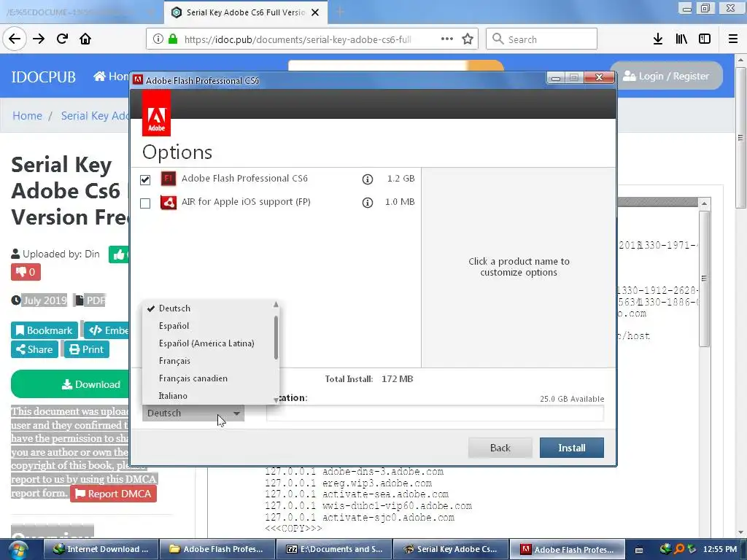Click the Back button in installer

pos(500,448)
